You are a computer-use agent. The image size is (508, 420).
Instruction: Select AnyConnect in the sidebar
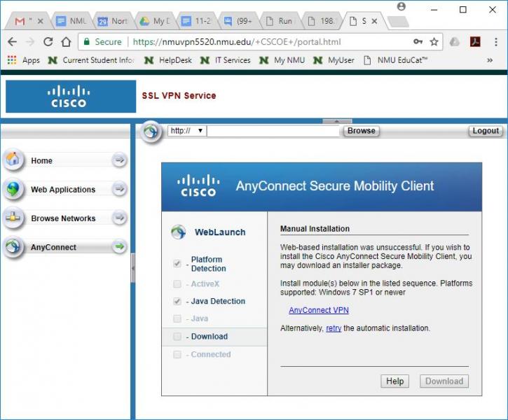[53, 247]
